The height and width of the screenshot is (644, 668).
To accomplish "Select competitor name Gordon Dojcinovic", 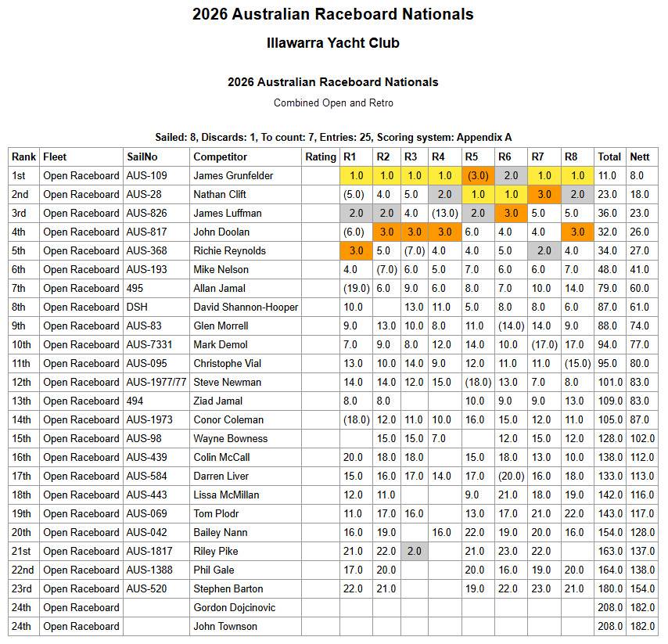I will point(235,608).
